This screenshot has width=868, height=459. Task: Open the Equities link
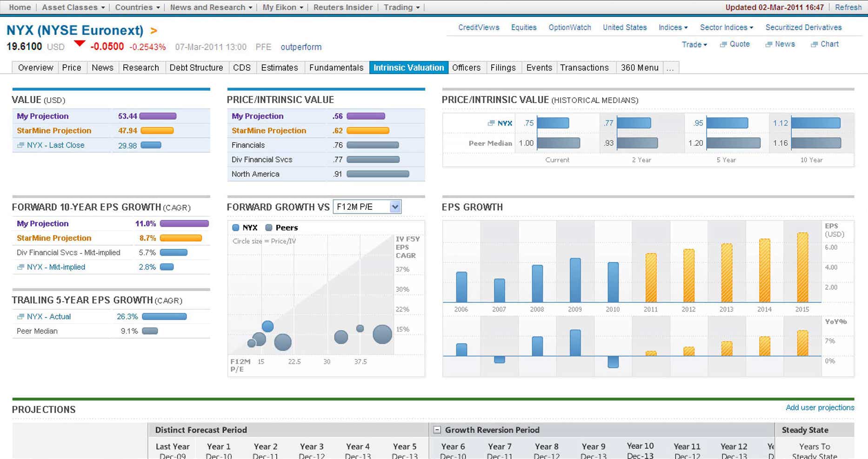pyautogui.click(x=524, y=27)
